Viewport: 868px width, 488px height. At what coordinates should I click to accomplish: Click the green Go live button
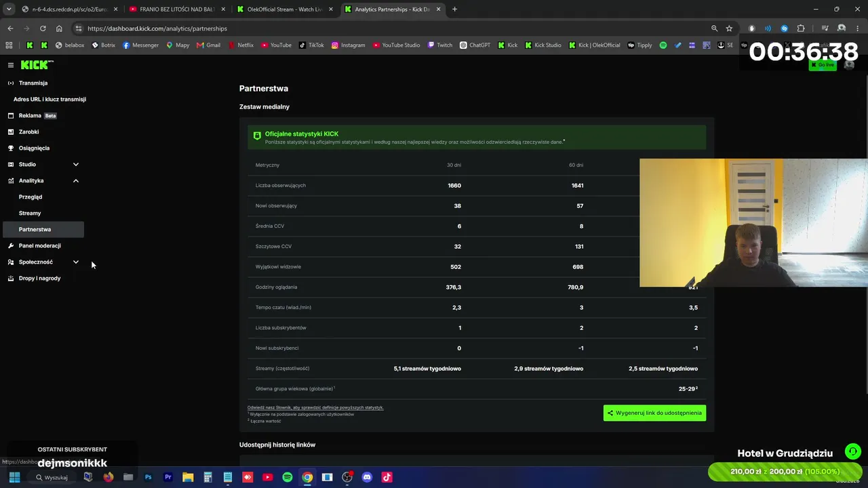coord(823,65)
